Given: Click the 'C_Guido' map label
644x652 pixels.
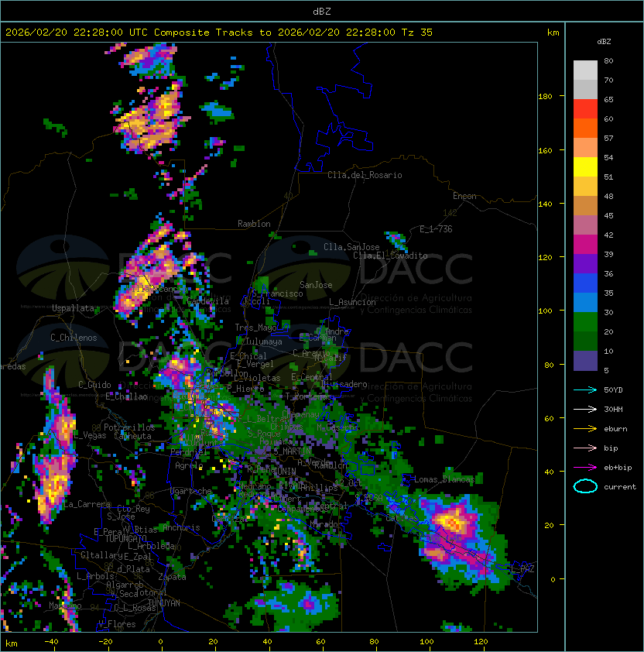Looking at the screenshot, I should pos(94,385).
